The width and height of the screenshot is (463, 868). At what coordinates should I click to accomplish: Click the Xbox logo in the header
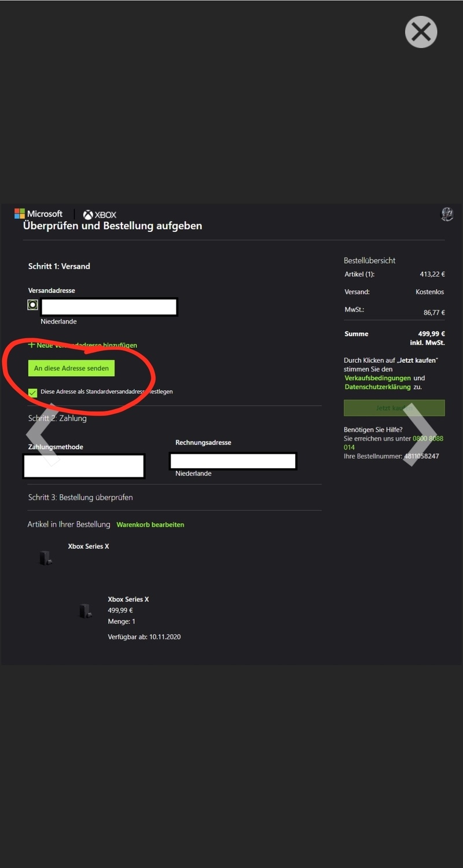point(100,215)
